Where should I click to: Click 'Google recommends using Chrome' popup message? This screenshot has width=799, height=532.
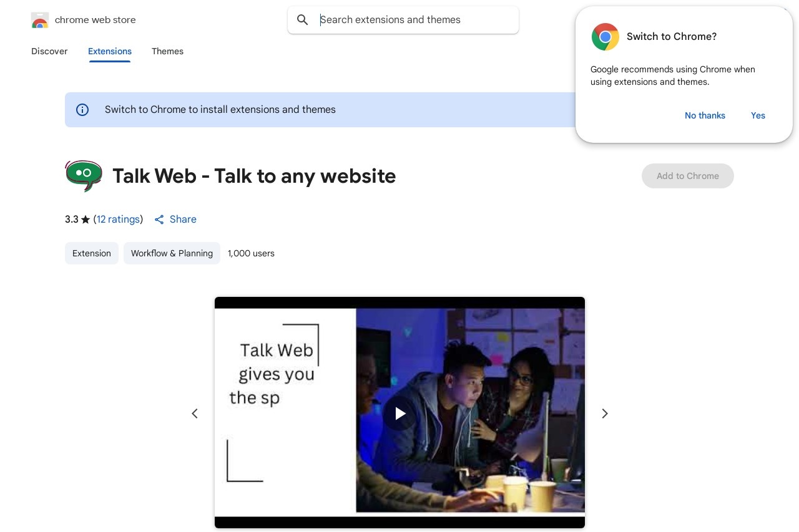[673, 75]
